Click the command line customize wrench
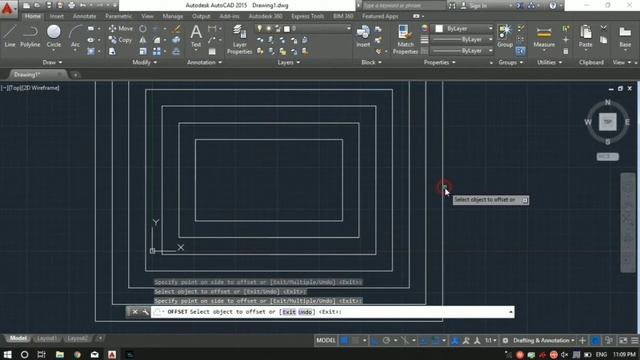Image resolution: width=640 pixels, height=360 pixels. [145, 312]
